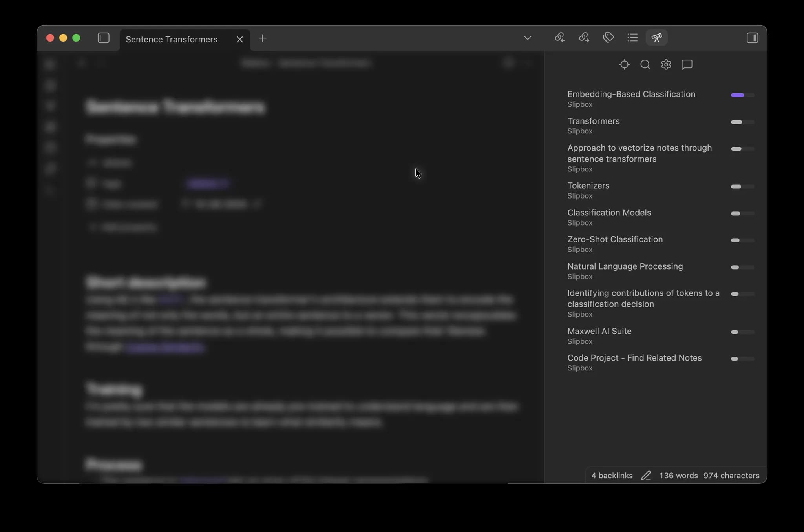Click the search magnifier icon in panel
This screenshot has height=532, width=804.
645,64
